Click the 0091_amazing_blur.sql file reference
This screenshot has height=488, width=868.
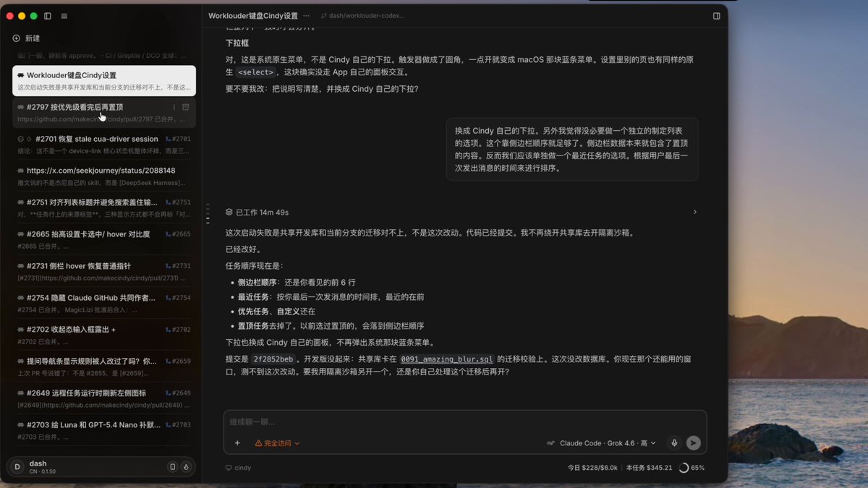(447, 359)
